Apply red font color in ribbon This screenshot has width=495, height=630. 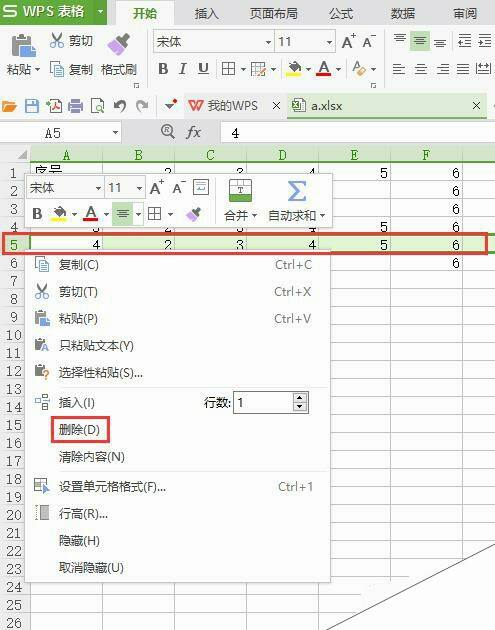[324, 69]
